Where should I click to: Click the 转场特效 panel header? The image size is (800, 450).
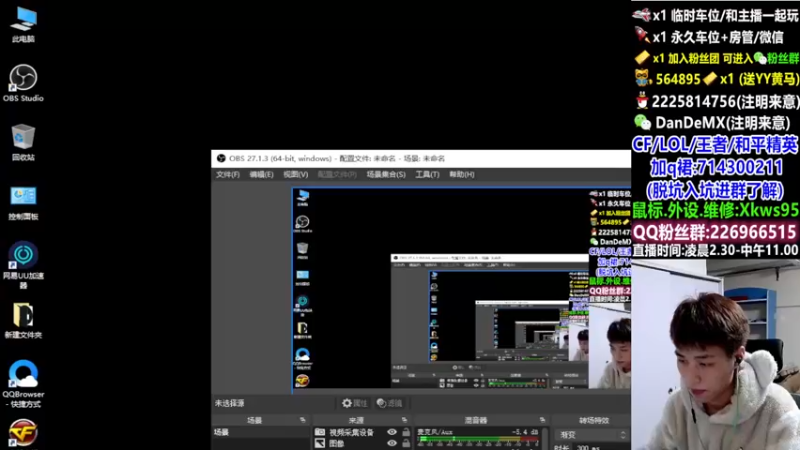coord(591,420)
